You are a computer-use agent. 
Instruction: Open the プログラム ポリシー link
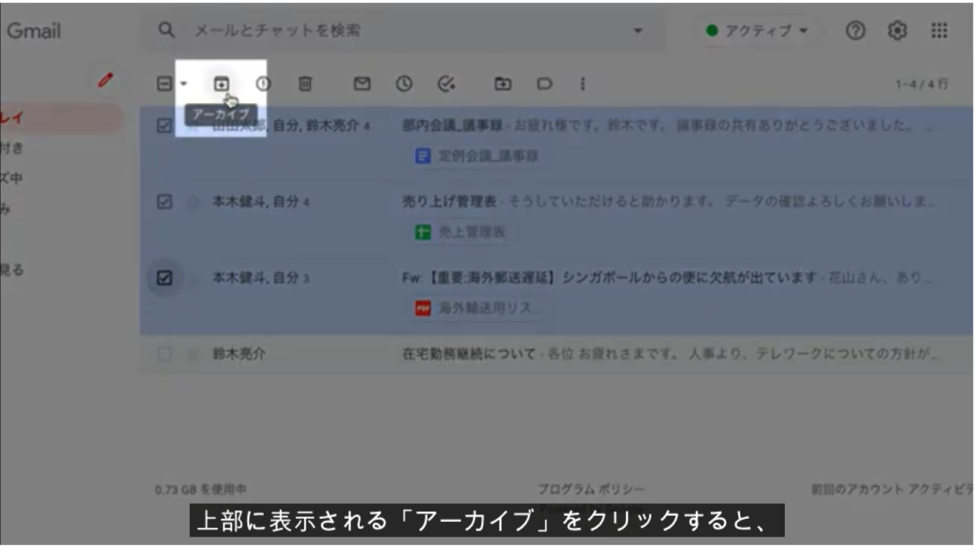pyautogui.click(x=591, y=489)
